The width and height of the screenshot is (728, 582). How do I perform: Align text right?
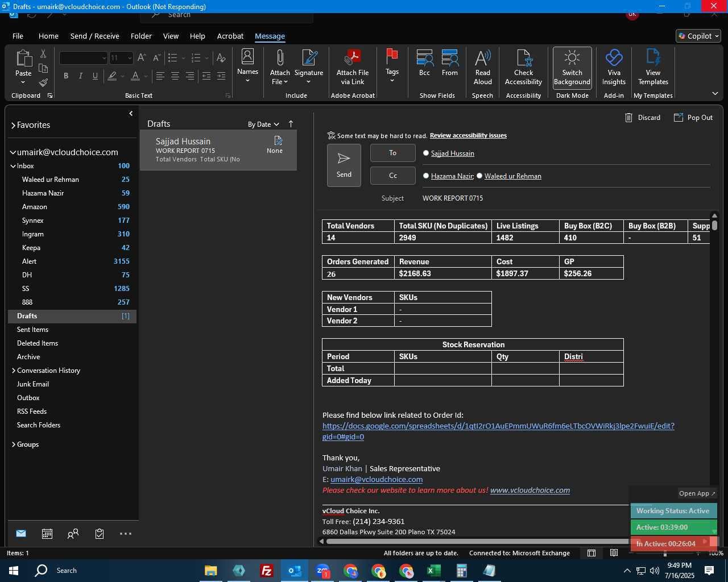(x=190, y=76)
